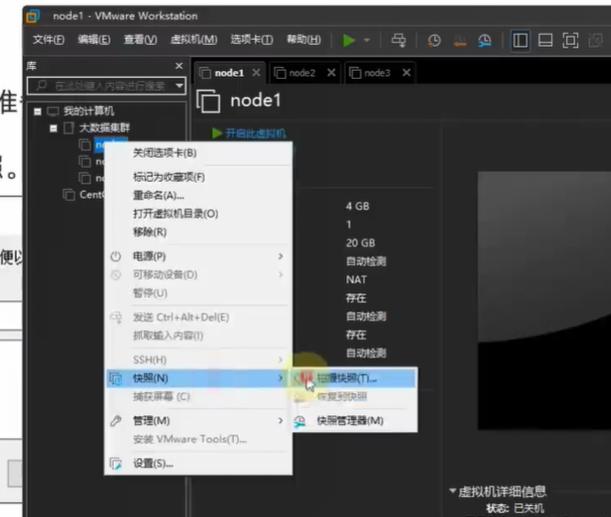Open the 查看(V) menu
This screenshot has width=611, height=517.
140,39
